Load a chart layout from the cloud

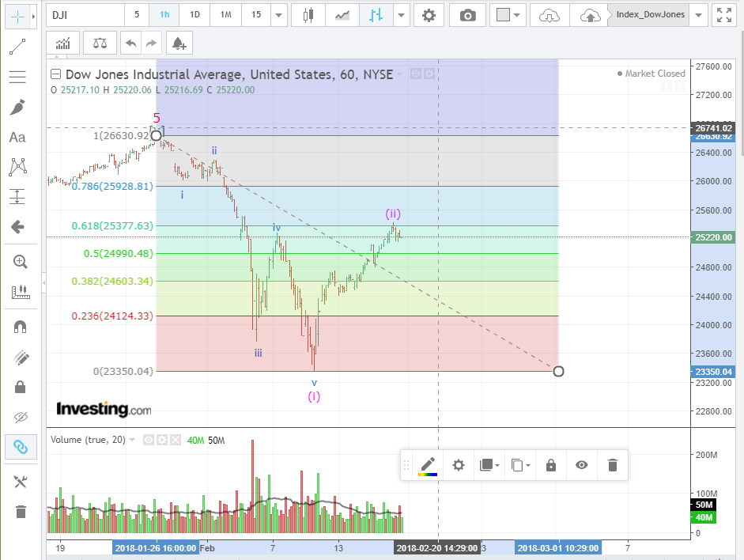coord(550,16)
